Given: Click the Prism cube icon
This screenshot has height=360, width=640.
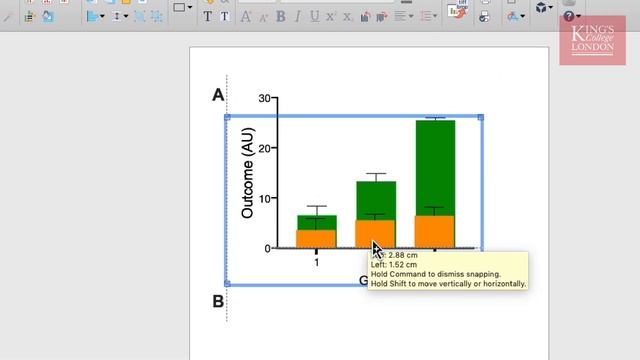Looking at the screenshot, I should 541,7.
